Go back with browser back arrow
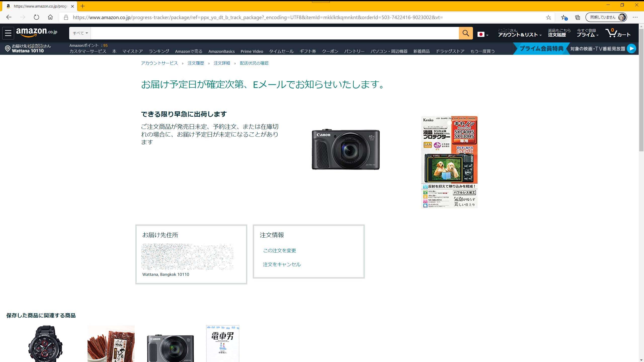Screen dimensions: 644x362 (x=9, y=17)
